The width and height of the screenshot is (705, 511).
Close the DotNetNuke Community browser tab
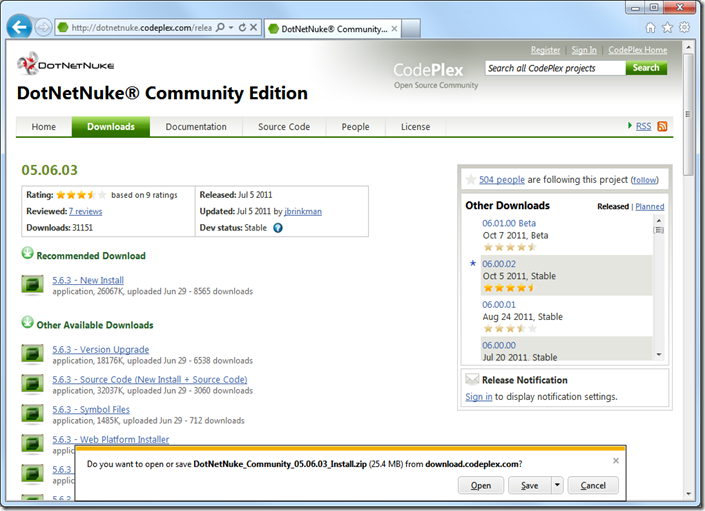(x=394, y=29)
